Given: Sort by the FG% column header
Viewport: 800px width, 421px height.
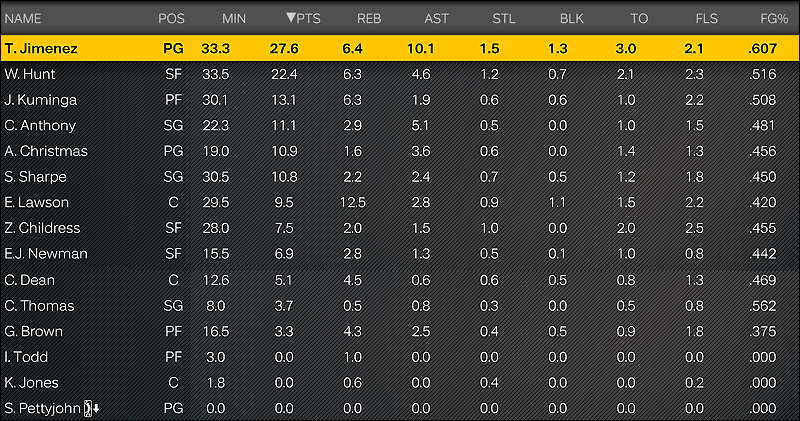Looking at the screenshot, I should 774,19.
